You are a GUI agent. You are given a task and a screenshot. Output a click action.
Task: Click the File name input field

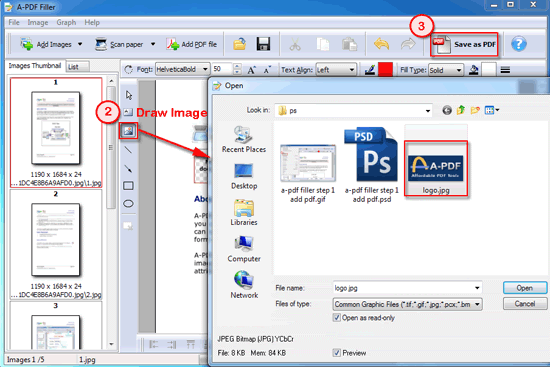(x=407, y=288)
